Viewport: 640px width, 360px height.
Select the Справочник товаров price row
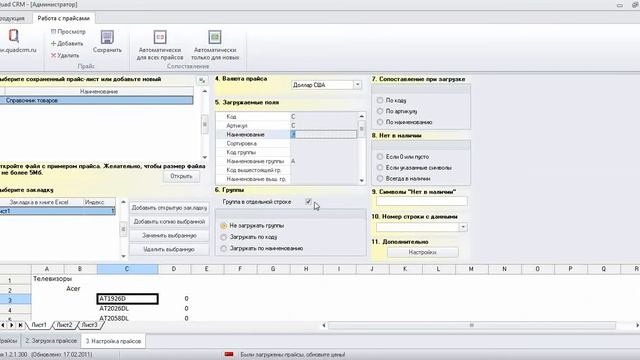click(96, 100)
